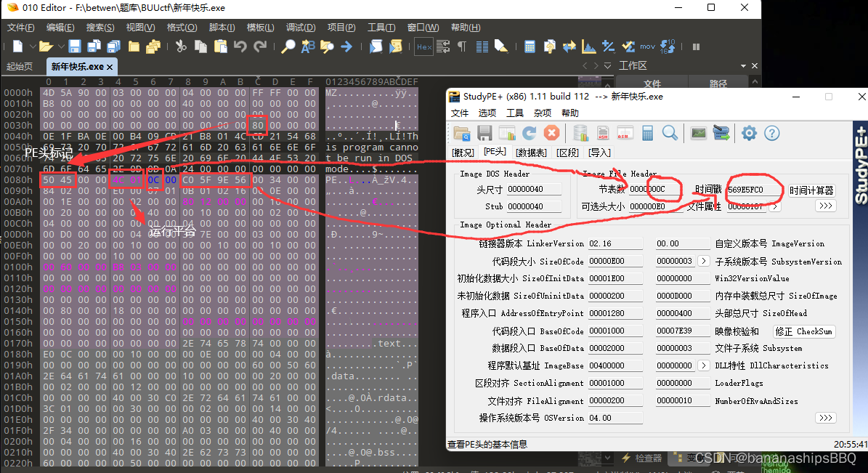Click Open file folder icon in 010 Editor

[x=46, y=47]
